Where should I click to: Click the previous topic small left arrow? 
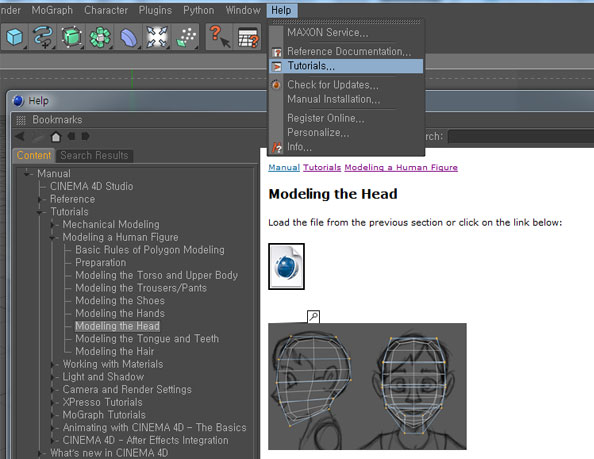coord(71,136)
